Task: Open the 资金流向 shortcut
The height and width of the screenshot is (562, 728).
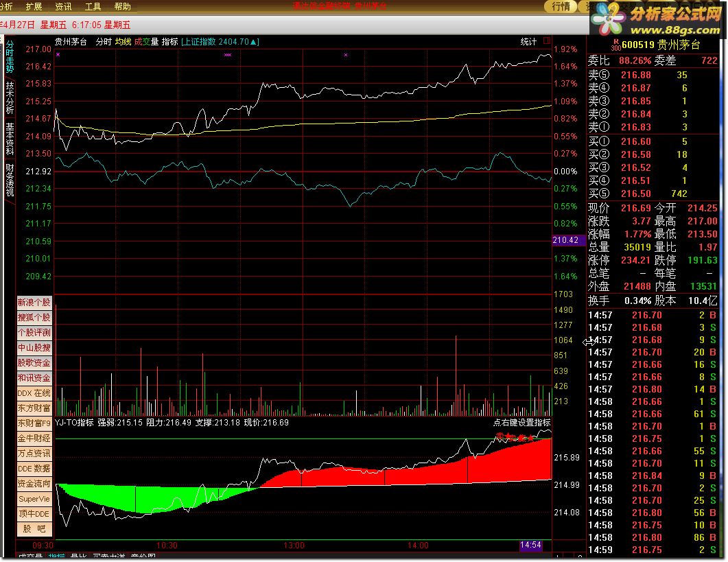Action: pyautogui.click(x=34, y=484)
